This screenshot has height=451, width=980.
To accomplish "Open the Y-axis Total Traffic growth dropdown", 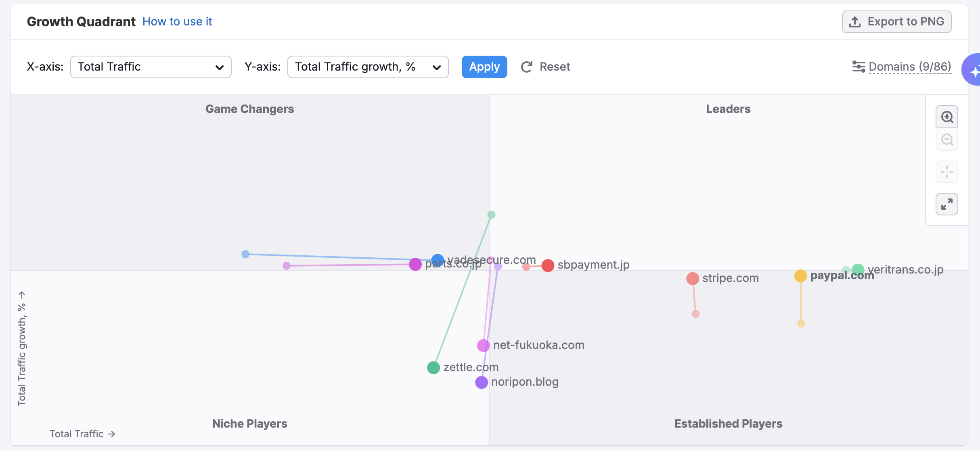I will click(368, 67).
